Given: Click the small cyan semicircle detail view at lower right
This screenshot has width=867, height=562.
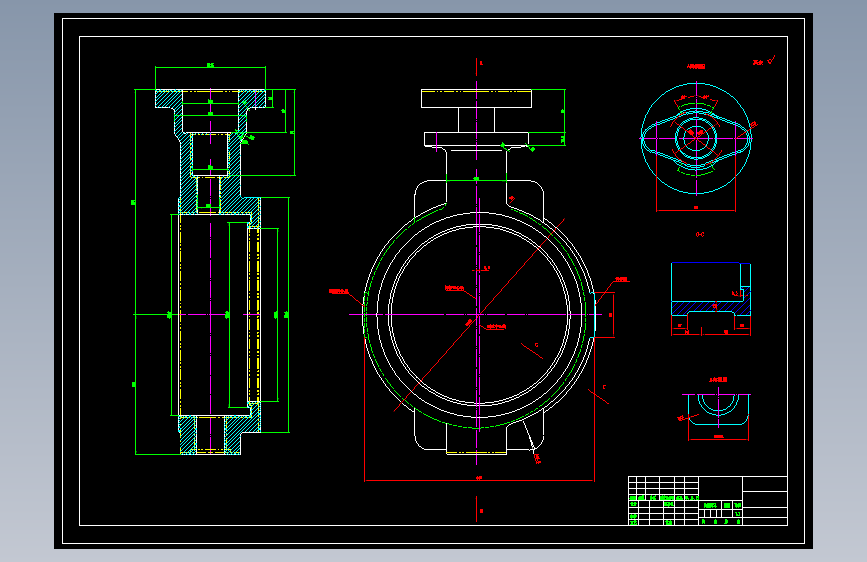Looking at the screenshot, I should (x=718, y=409).
